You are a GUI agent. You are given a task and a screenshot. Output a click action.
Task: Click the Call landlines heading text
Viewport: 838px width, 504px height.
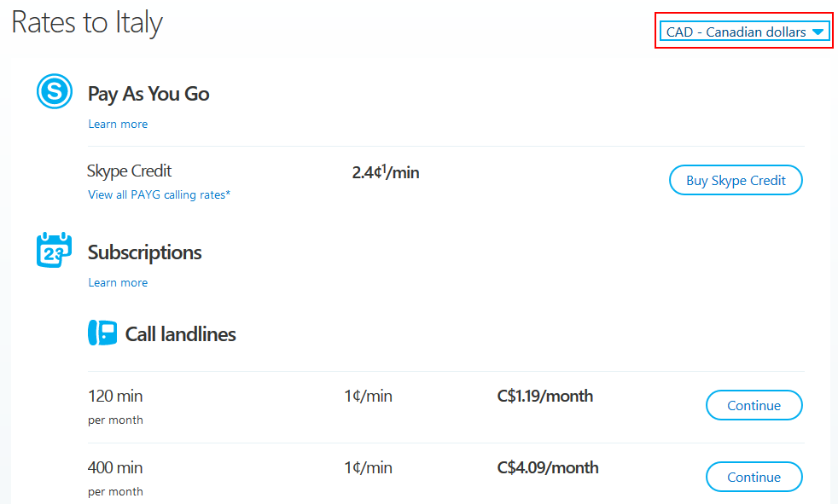[x=180, y=334]
